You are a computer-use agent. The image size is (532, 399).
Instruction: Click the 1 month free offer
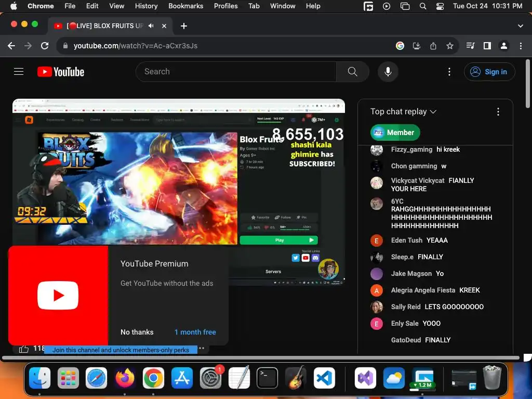tap(195, 332)
